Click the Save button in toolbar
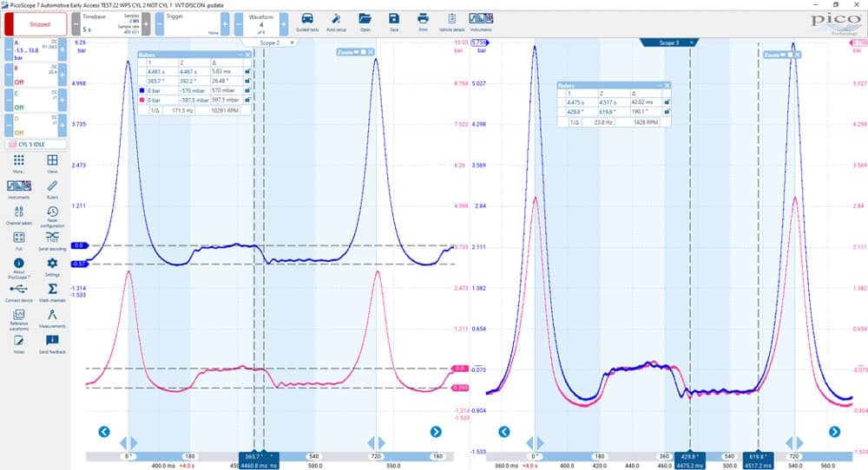Viewport: 868px width, 470px height. pos(393,23)
